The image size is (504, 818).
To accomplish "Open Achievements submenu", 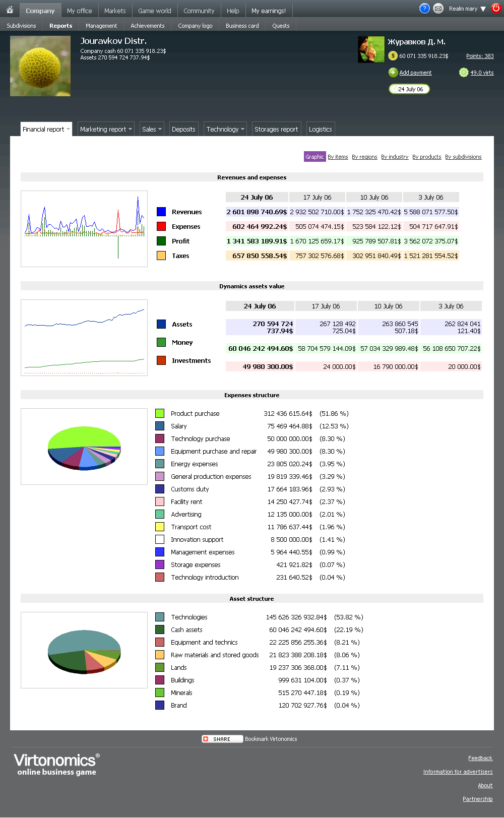I will [x=148, y=26].
